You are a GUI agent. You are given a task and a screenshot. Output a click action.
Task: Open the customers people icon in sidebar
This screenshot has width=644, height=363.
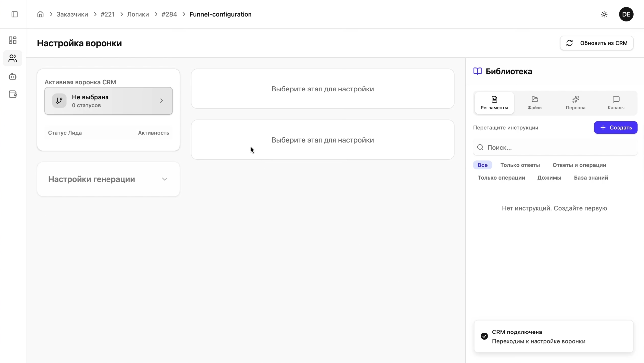click(13, 58)
